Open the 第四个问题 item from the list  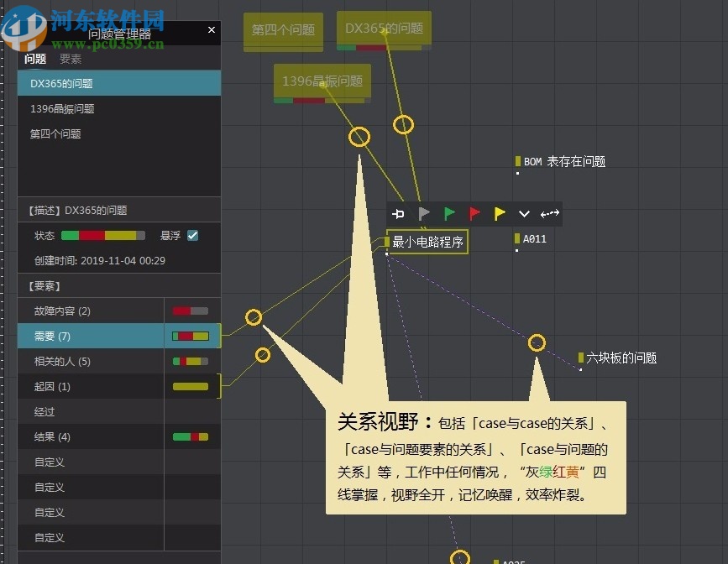click(118, 133)
